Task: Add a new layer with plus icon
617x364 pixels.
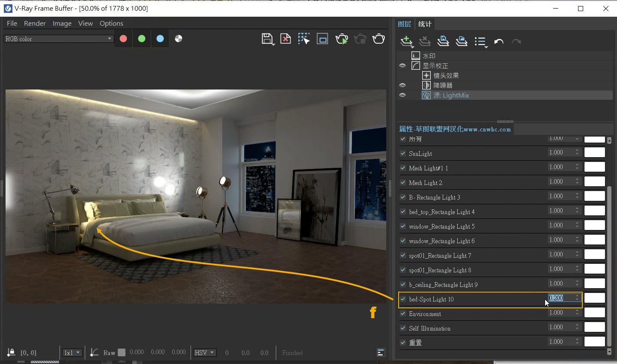Action: [x=406, y=42]
